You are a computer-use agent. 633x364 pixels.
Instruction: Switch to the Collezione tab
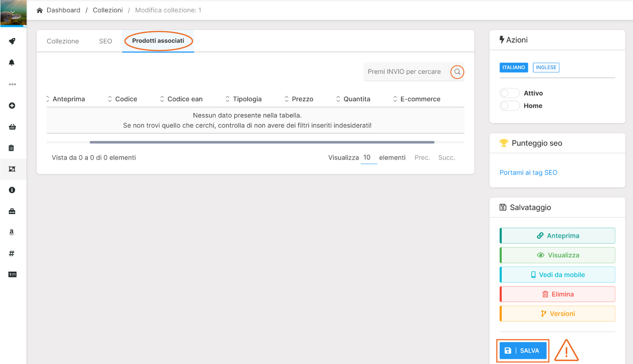pos(63,41)
